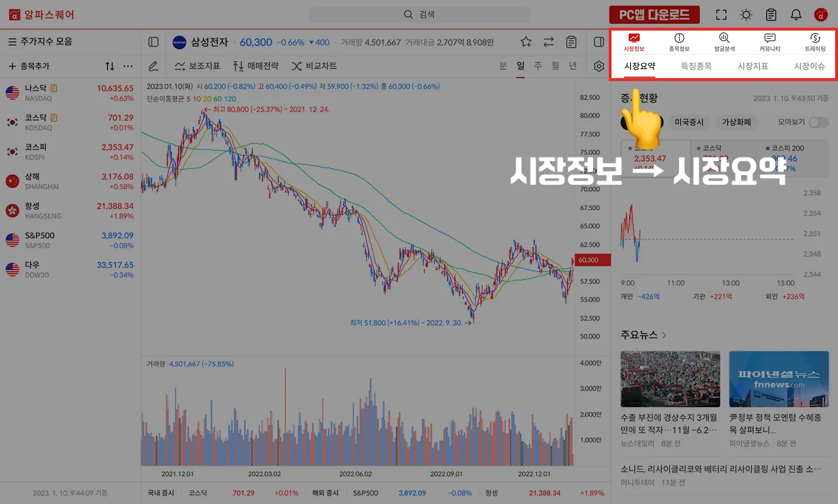The width and height of the screenshot is (838, 504).
Task: Click the PC앱 다운로드 button
Action: (654, 15)
